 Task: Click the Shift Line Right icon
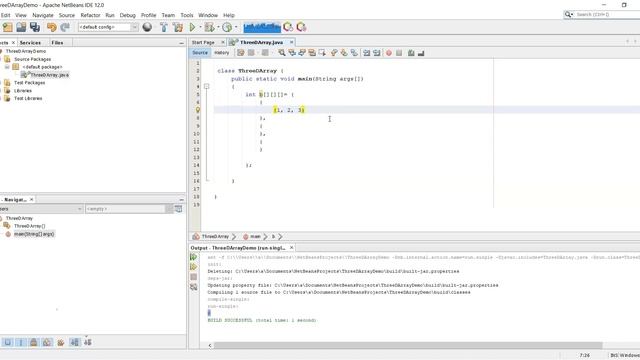377,53
